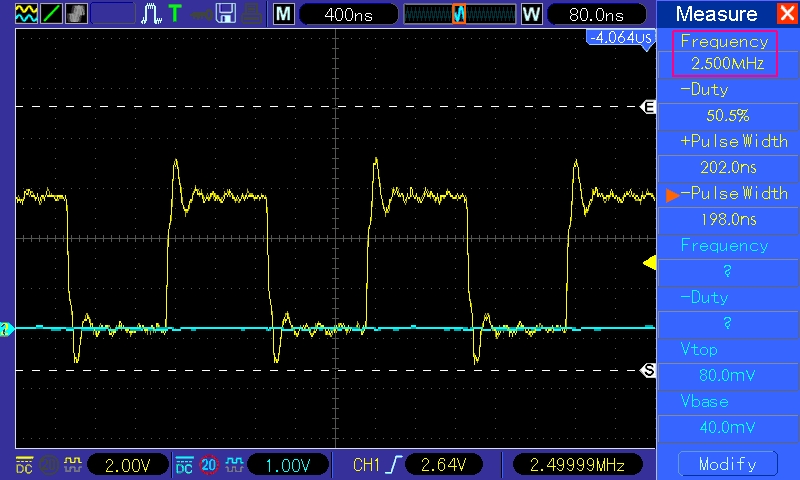Click the 80.0ns window timebase value

(x=596, y=14)
